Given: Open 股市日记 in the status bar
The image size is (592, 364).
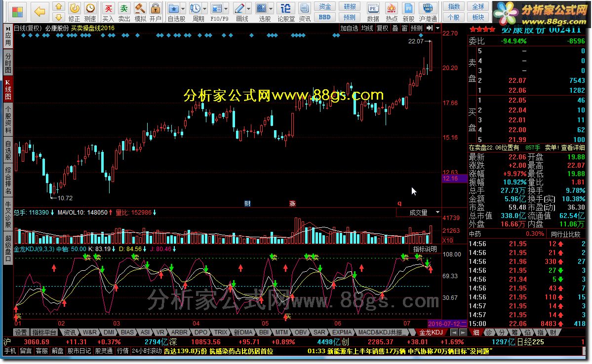Looking at the screenshot, I should coord(79,351).
